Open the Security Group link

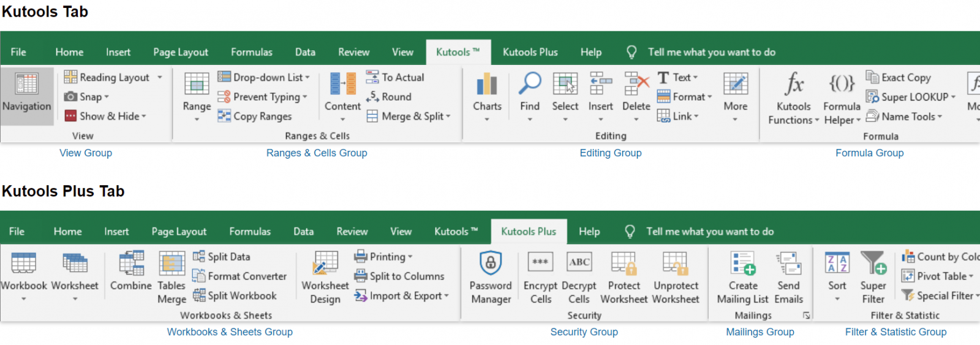click(584, 332)
